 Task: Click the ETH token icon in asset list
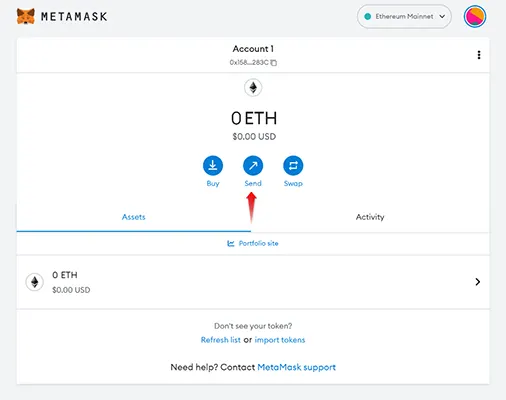pyautogui.click(x=35, y=282)
